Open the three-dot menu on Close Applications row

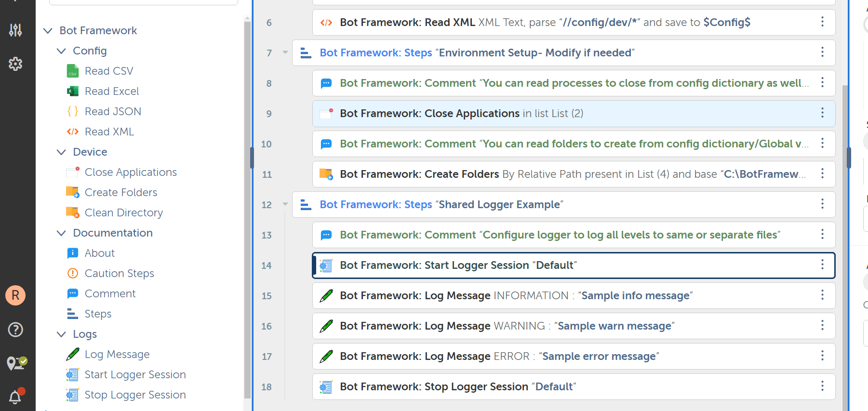(x=822, y=113)
